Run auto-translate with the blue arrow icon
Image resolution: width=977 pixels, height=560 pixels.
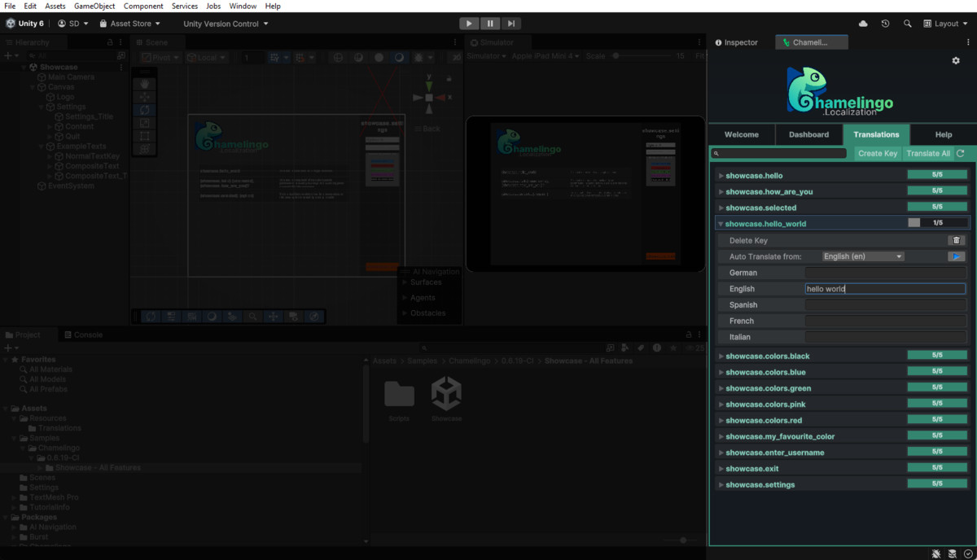click(x=957, y=256)
